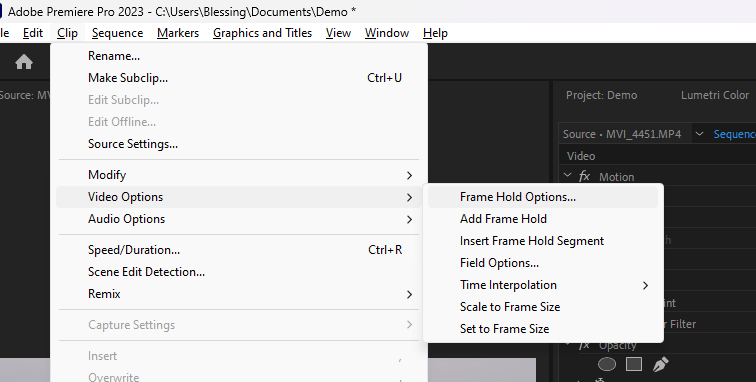Toggle the Motion fx effect icon
Viewport: 756px width, 382px height.
click(x=584, y=177)
